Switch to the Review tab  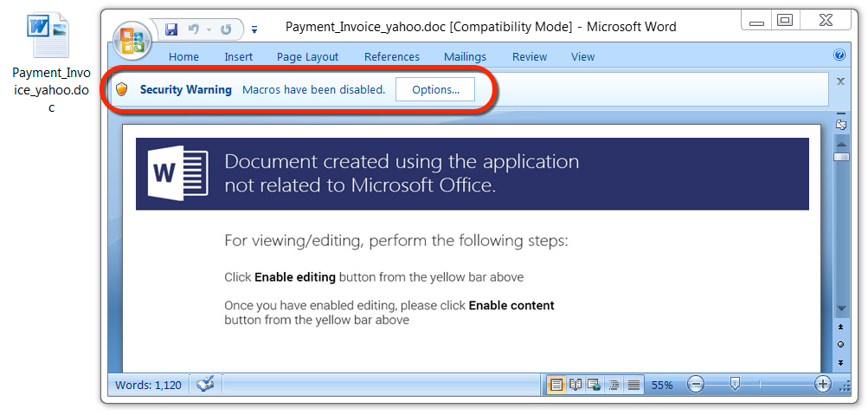[530, 56]
